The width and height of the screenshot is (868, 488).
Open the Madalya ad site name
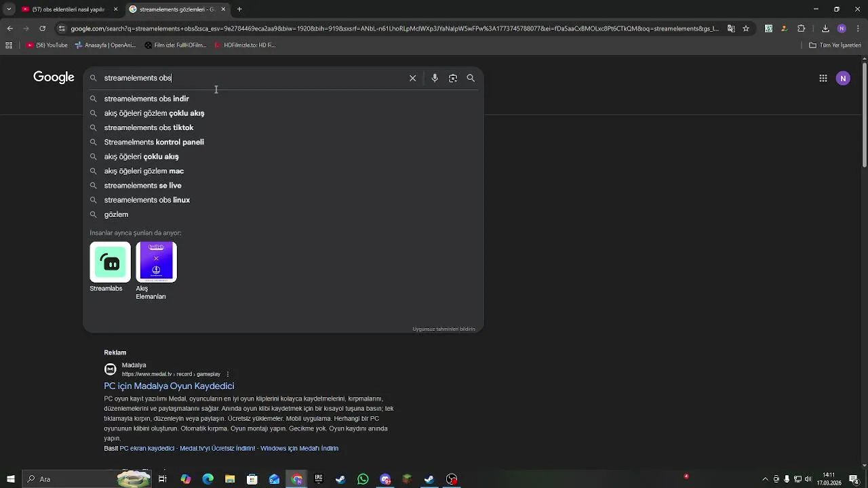click(134, 365)
